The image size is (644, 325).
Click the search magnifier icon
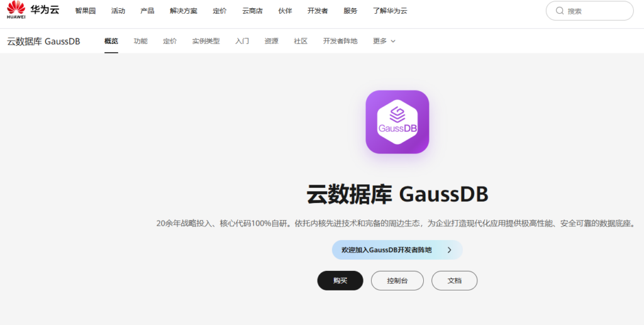[x=559, y=11]
